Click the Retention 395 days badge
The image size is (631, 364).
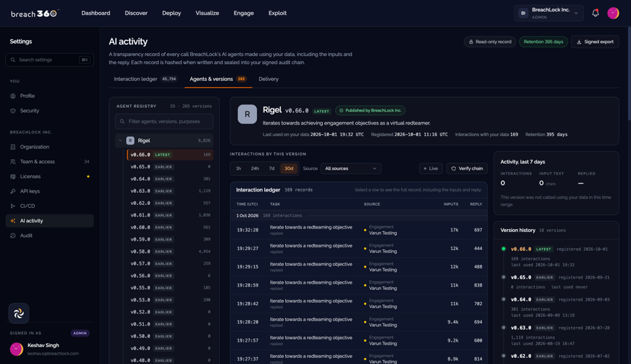543,42
